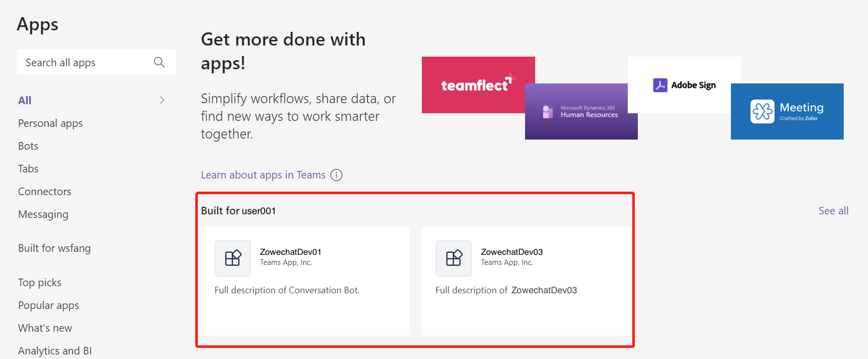The image size is (868, 359).
Task: Open the Adobe Sign app tile
Action: click(684, 85)
